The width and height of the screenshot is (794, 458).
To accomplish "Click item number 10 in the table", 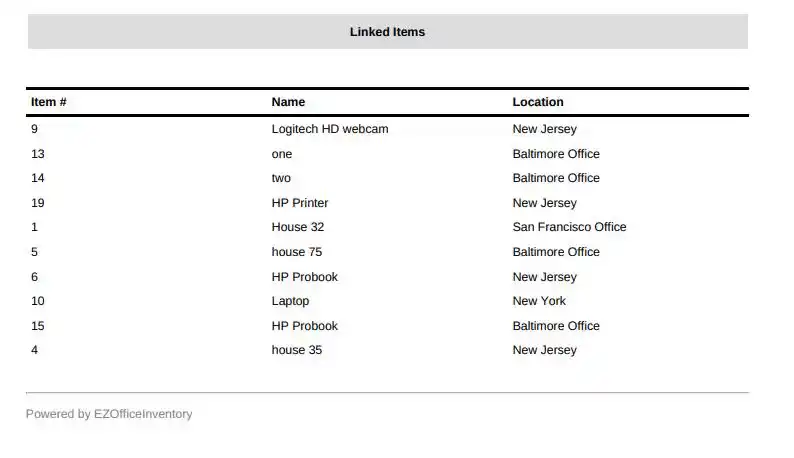I will click(38, 301).
